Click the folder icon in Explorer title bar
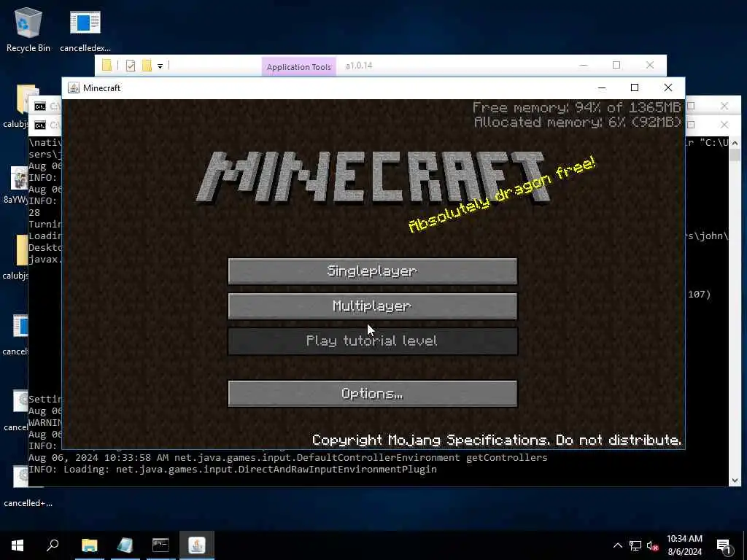 pos(107,66)
